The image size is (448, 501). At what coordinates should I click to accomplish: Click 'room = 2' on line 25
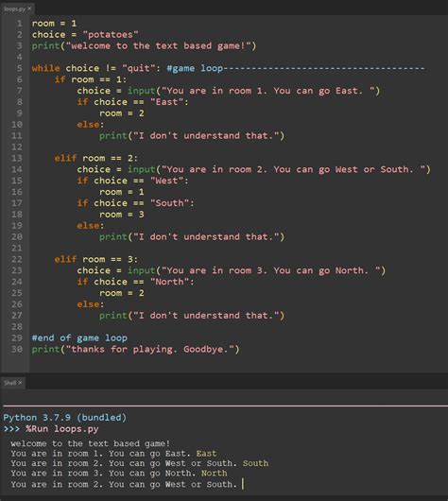[x=122, y=293]
